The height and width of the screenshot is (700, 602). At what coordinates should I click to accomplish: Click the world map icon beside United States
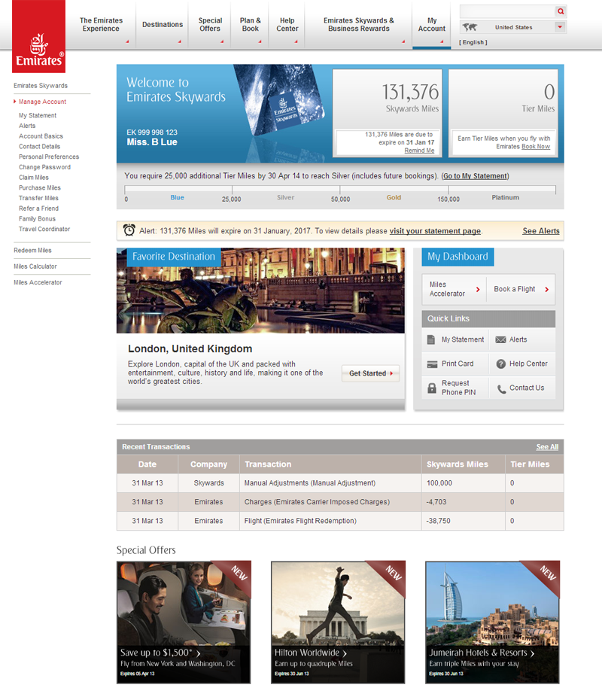[x=470, y=27]
